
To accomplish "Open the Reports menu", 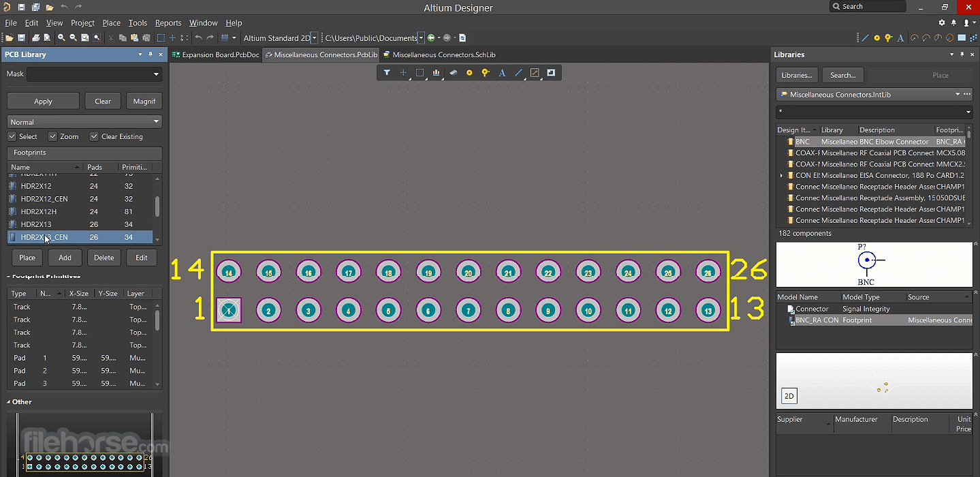I will click(168, 22).
